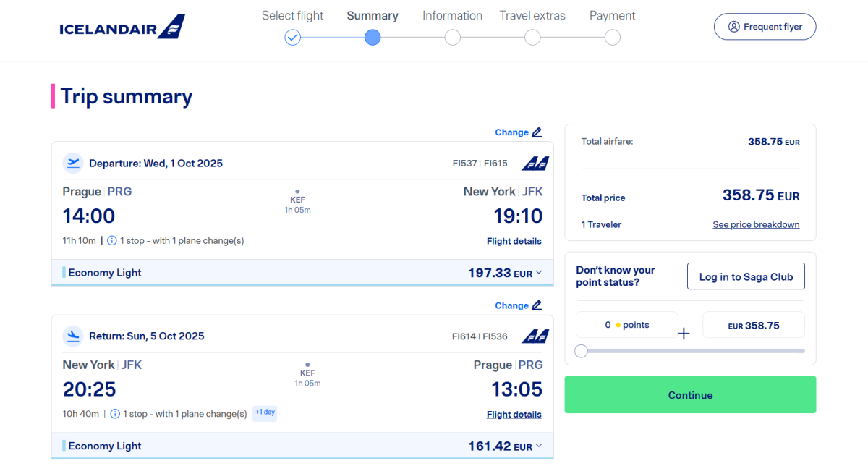Log in to Saga Club

[746, 276]
